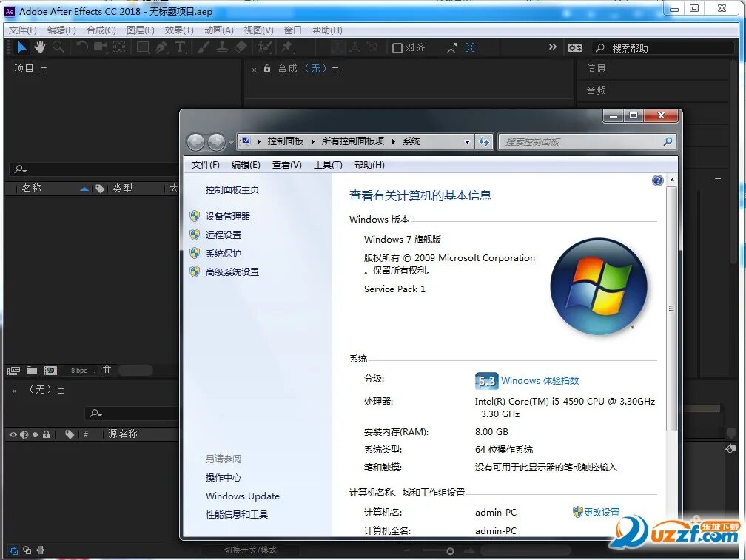Click Windows 体验指数 link
The image size is (746, 560).
click(x=540, y=381)
